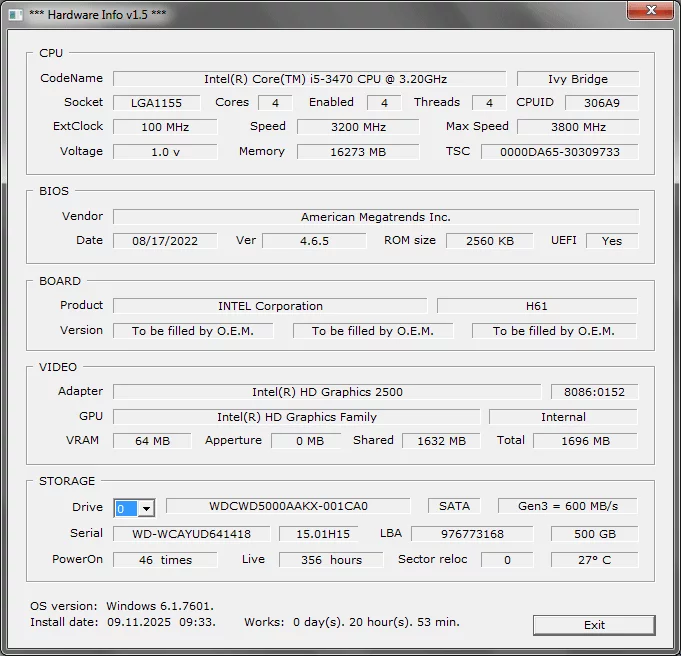
Task: Click the Ivy Bridge codename field
Action: point(578,79)
